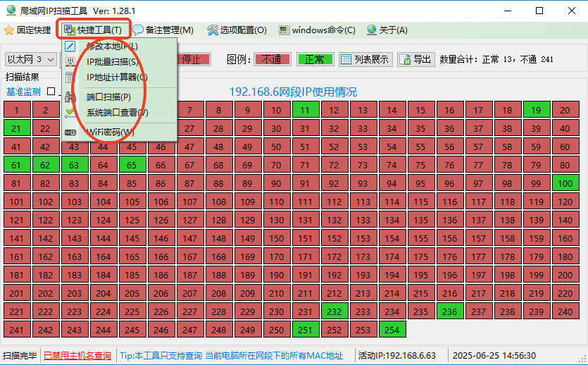588x365 pixels.
Task: Click the star icon for 固定快捷
Action: pos(9,30)
